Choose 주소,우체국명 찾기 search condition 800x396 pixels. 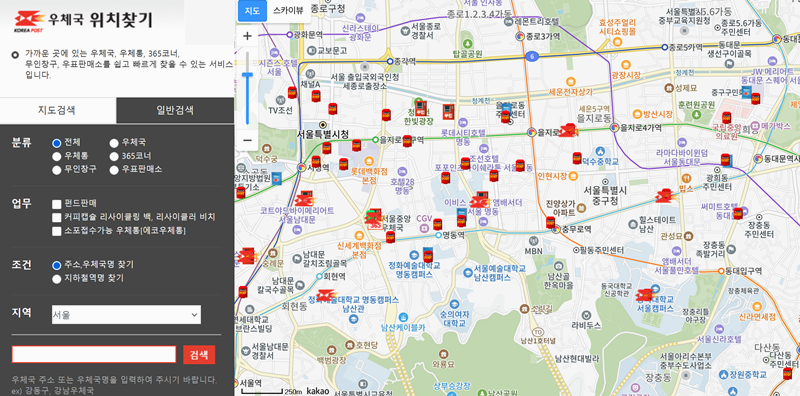tap(57, 265)
